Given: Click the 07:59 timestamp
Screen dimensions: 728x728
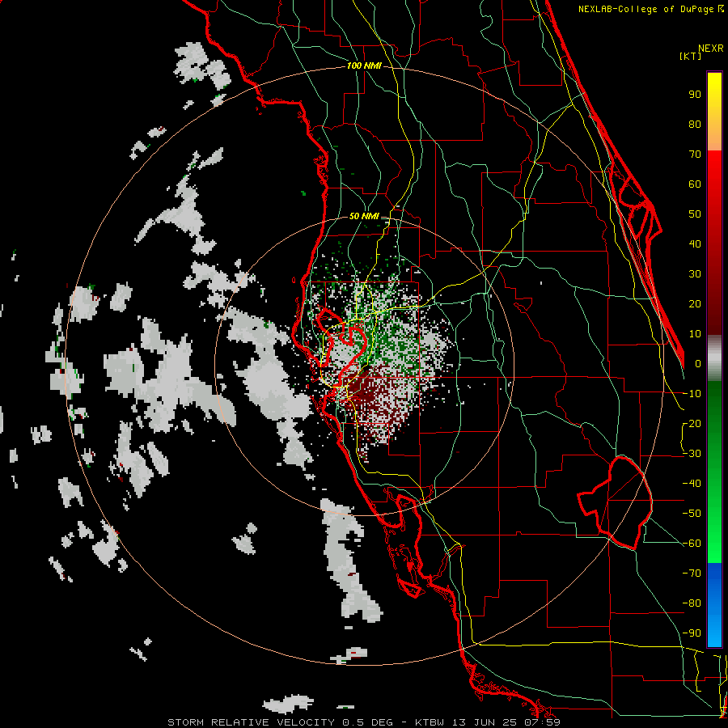Looking at the screenshot, I should [x=540, y=722].
